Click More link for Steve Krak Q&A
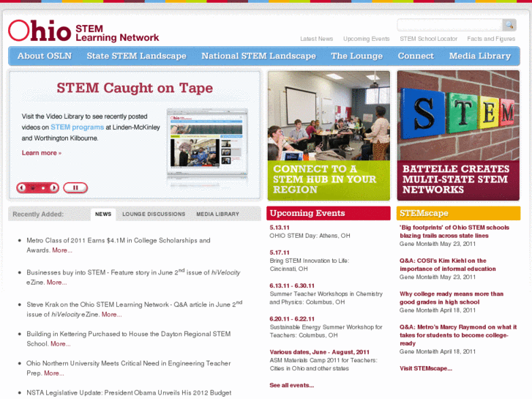Image resolution: width=532 pixels, height=399 pixels. (x=112, y=315)
